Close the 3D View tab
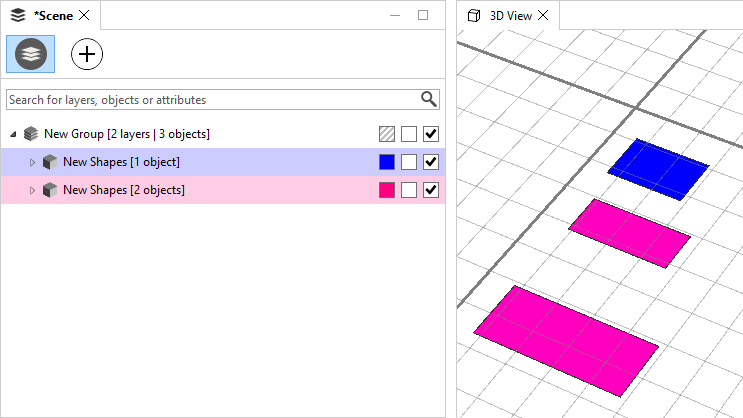This screenshot has width=743, height=418. (543, 15)
